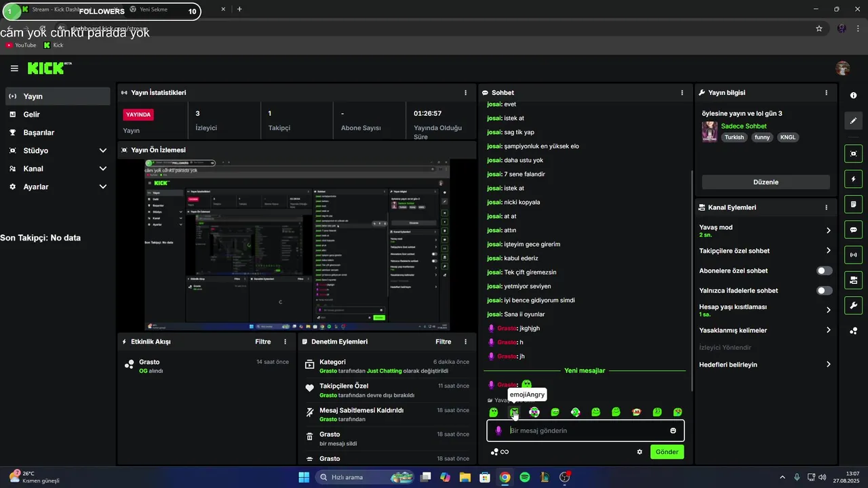Toggle wrench stream info icon in right rail
Screen dimensions: 868x488
(854, 305)
